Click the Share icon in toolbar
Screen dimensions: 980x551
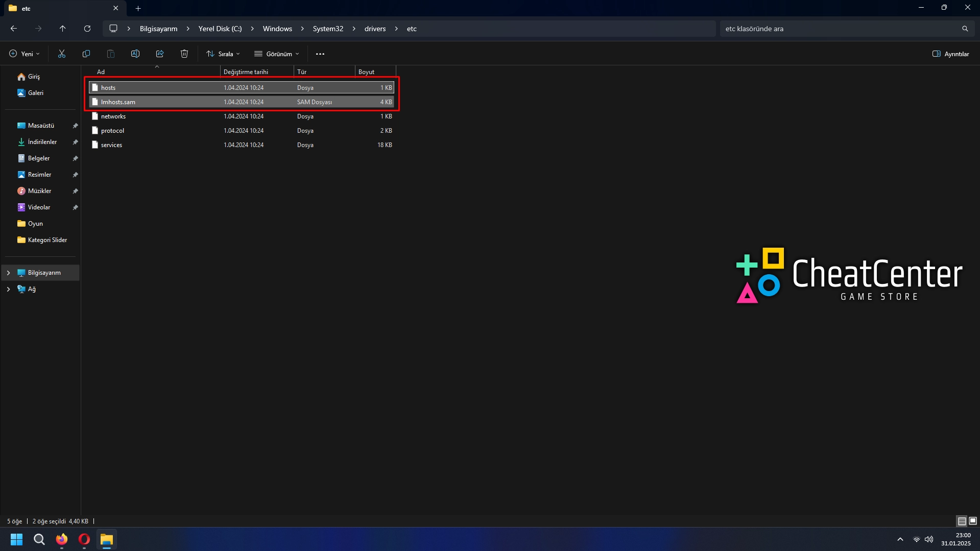point(160,54)
